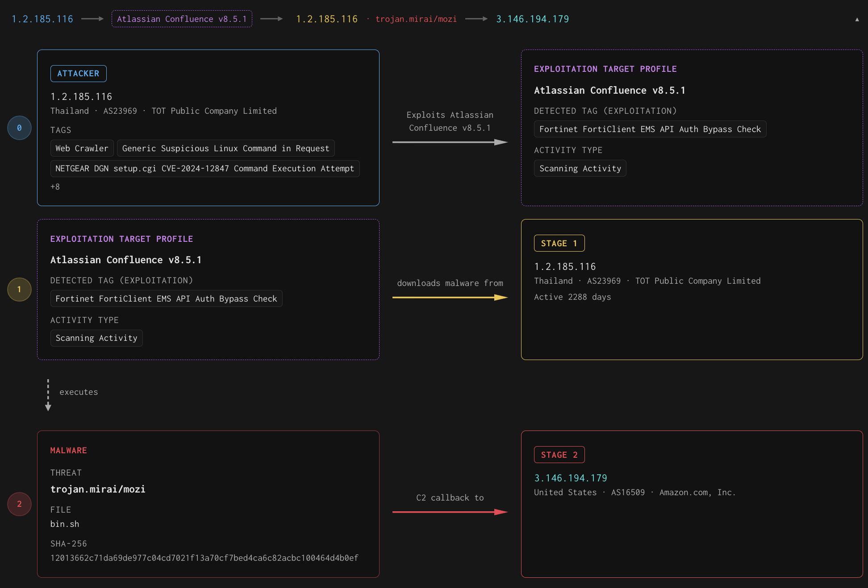Click Thailand AS23969 line in Stage 1 card
Viewport: 868px width, 588px height.
pyautogui.click(x=647, y=281)
